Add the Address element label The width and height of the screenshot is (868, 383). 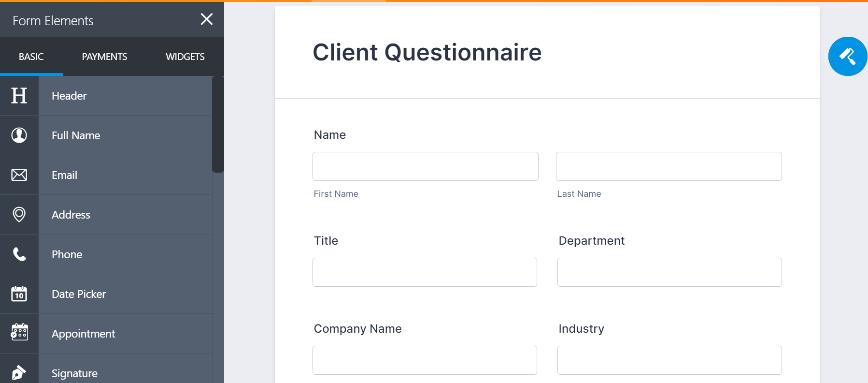(71, 215)
